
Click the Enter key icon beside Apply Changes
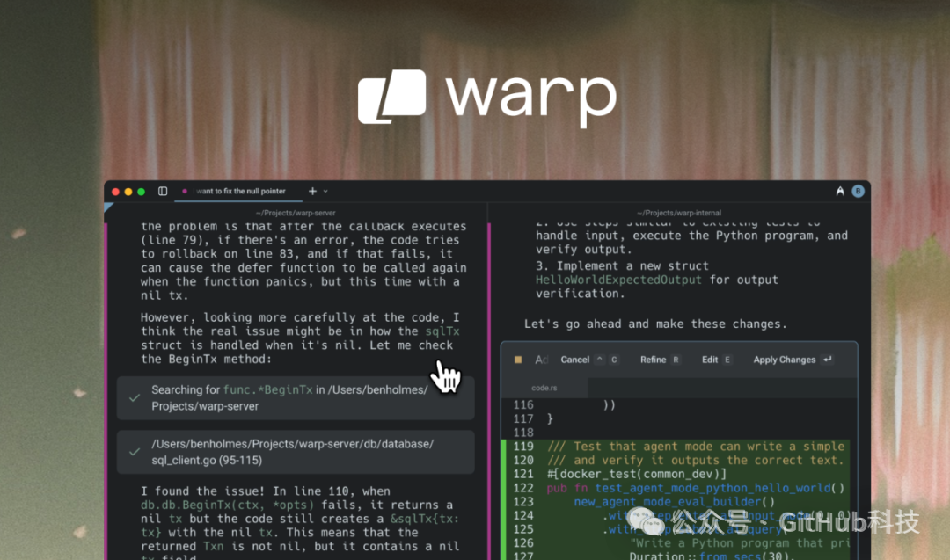827,360
